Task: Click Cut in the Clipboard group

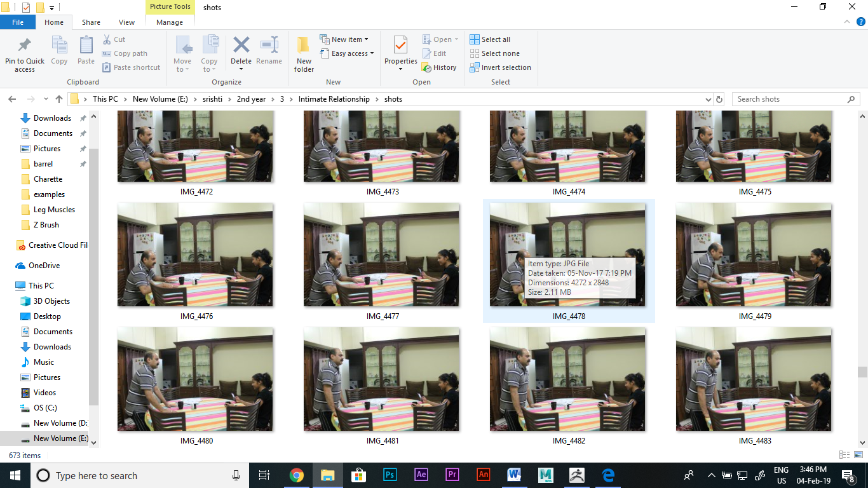Action: (x=114, y=39)
